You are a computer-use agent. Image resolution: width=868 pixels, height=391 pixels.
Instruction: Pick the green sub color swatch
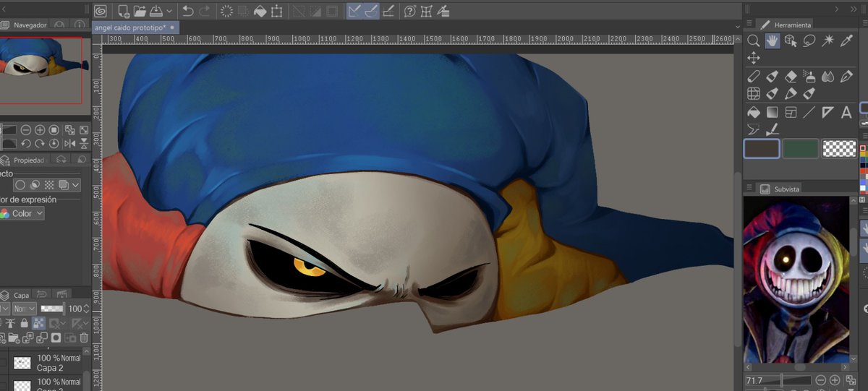800,149
